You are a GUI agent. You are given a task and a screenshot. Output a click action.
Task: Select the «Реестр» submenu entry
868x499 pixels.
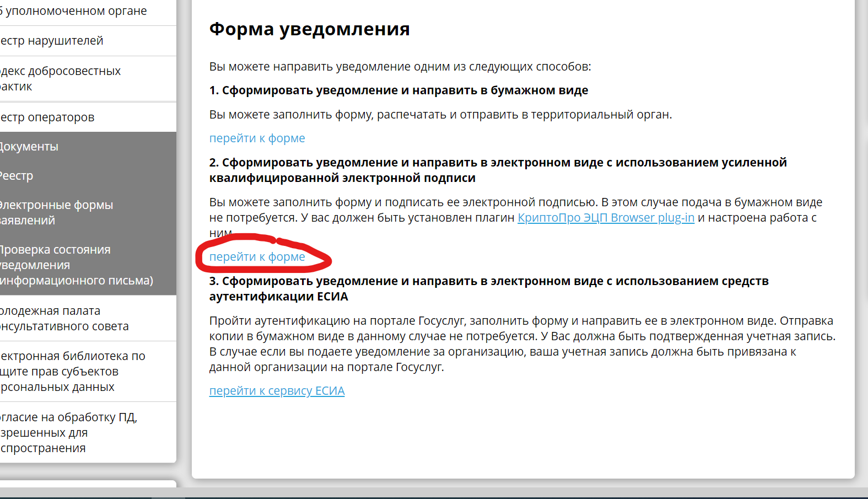(x=17, y=176)
